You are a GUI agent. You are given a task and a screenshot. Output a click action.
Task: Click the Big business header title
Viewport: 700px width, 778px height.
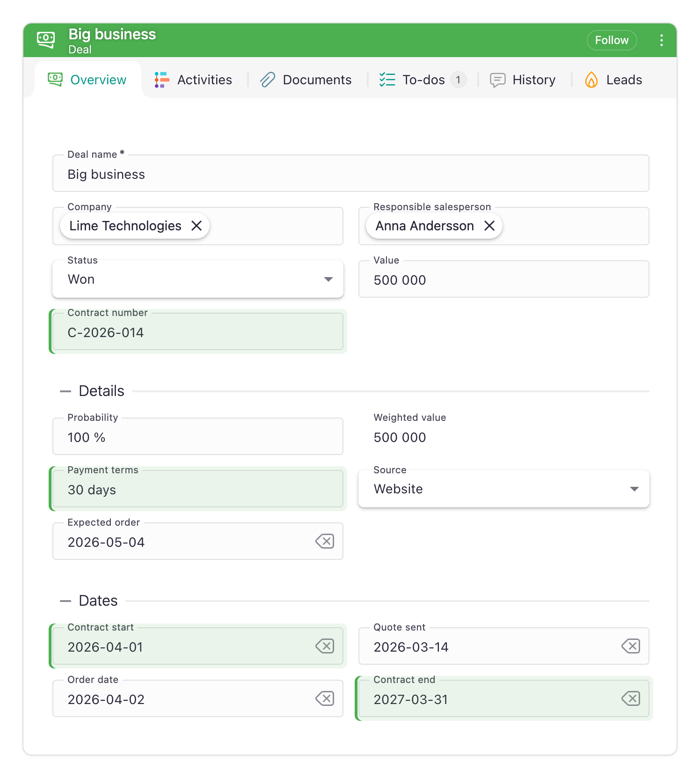coord(112,34)
